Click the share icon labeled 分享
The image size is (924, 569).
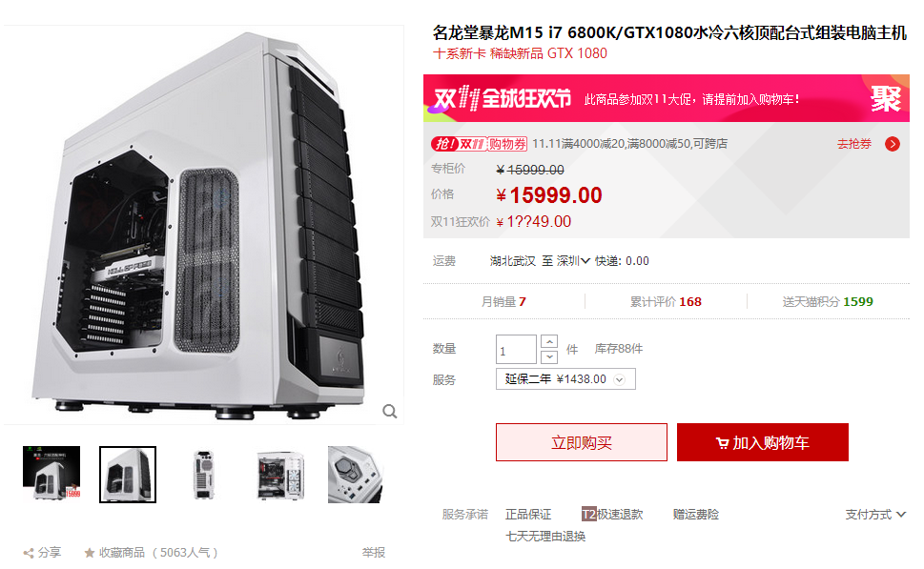click(x=29, y=553)
